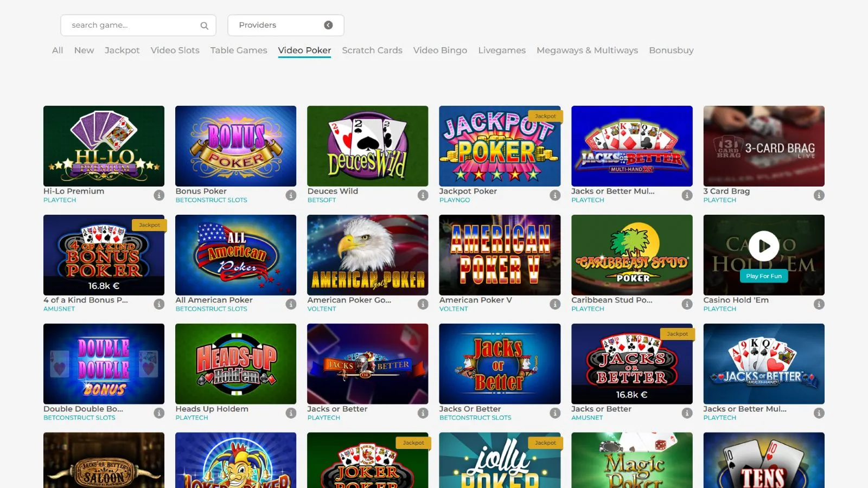The width and height of the screenshot is (868, 488).
Task: Open the Providers dropdown
Action: click(x=285, y=25)
